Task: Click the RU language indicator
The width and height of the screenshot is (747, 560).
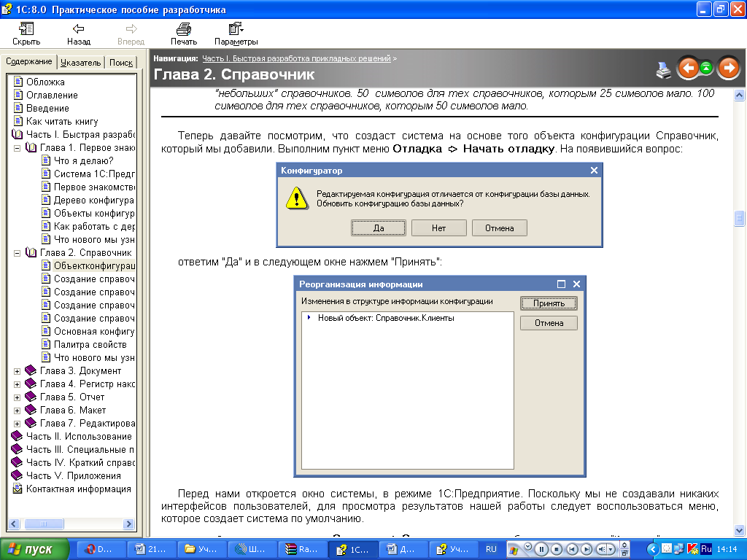Action: [x=491, y=550]
